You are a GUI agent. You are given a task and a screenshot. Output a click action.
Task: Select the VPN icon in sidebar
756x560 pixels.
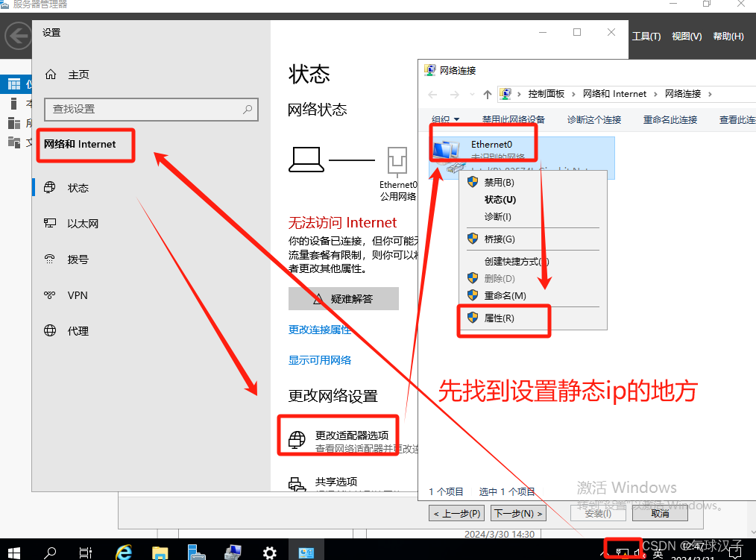[50, 295]
